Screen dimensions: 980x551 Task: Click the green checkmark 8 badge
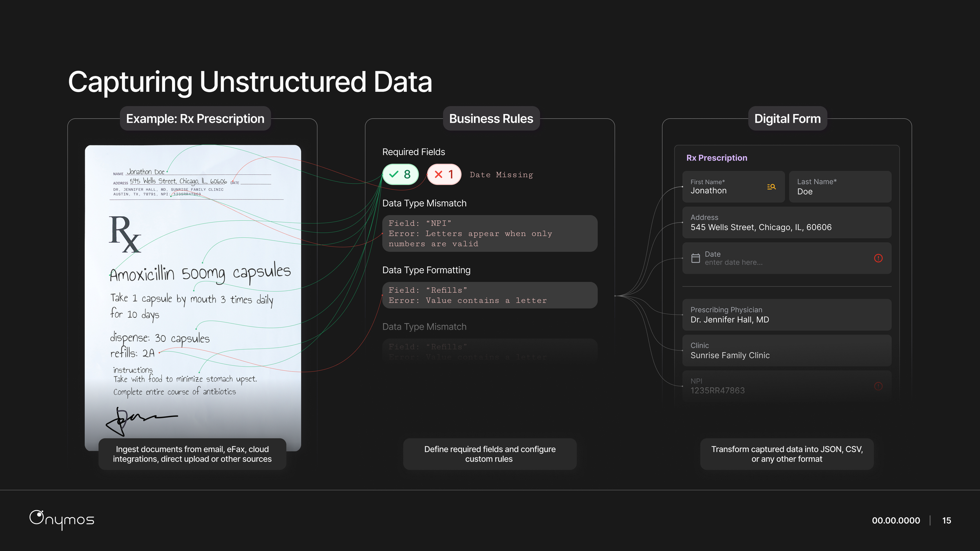pos(400,174)
